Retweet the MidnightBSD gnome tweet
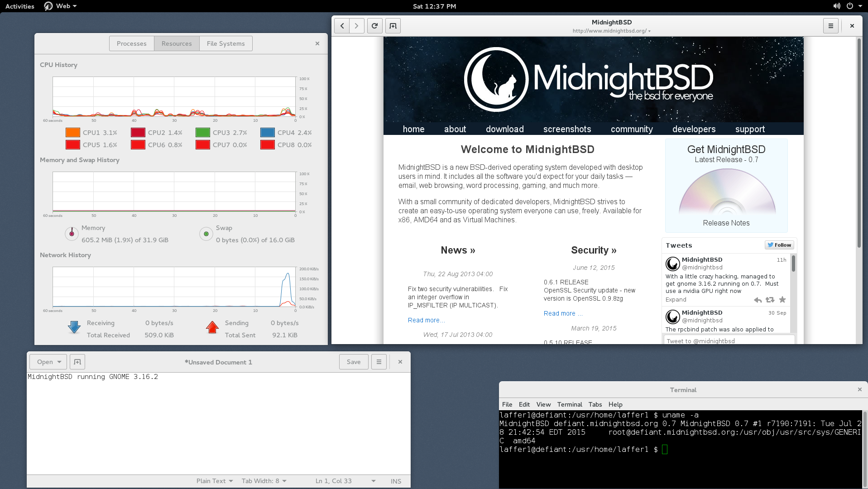Image resolution: width=868 pixels, height=489 pixels. pyautogui.click(x=770, y=300)
